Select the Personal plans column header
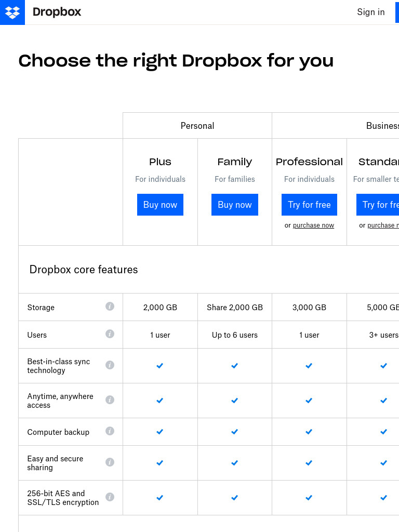The image size is (399, 532). pos(197,126)
